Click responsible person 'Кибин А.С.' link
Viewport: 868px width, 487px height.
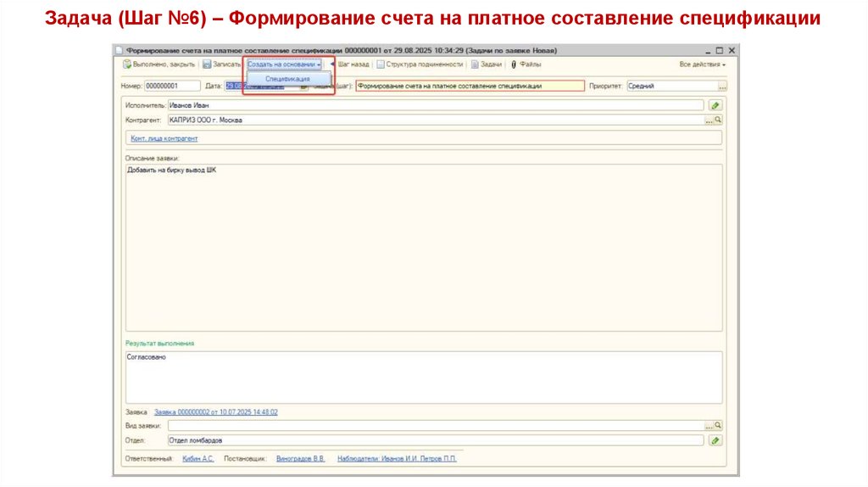click(198, 458)
